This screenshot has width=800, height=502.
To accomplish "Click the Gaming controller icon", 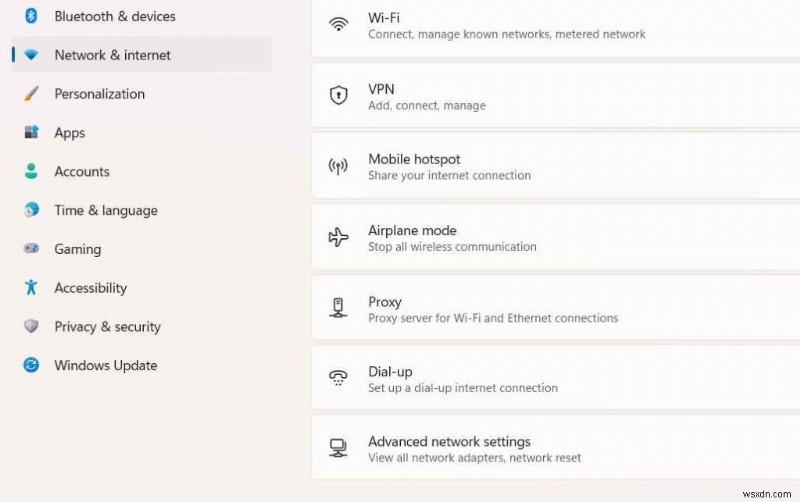I will pos(31,249).
